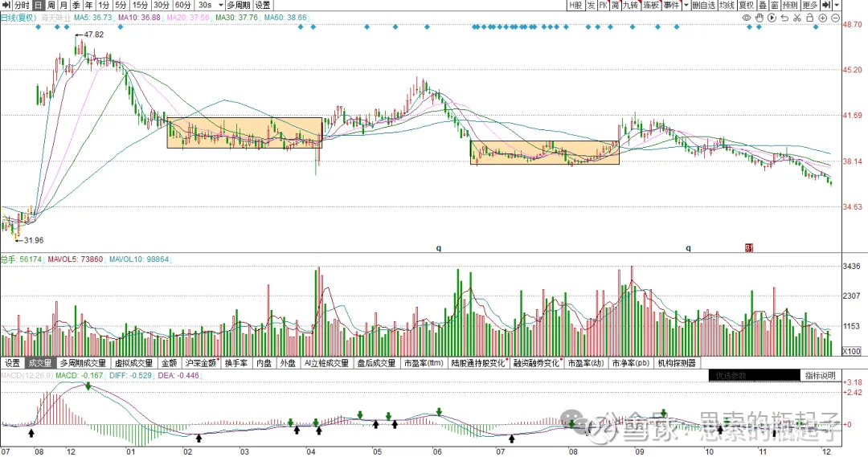Expand the far-right toolbar dropdown arrow
868x457 pixels.
click(837, 5)
